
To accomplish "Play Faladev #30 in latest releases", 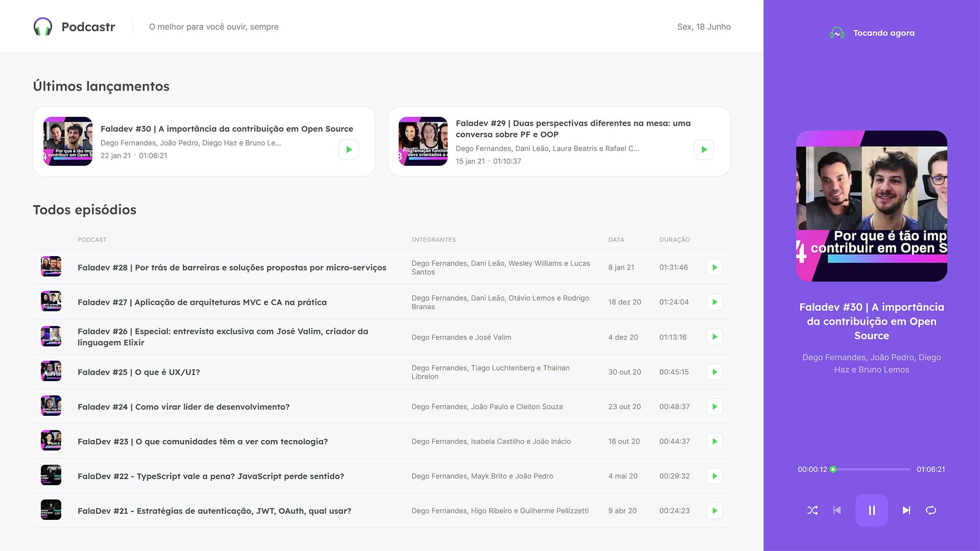I will click(349, 149).
